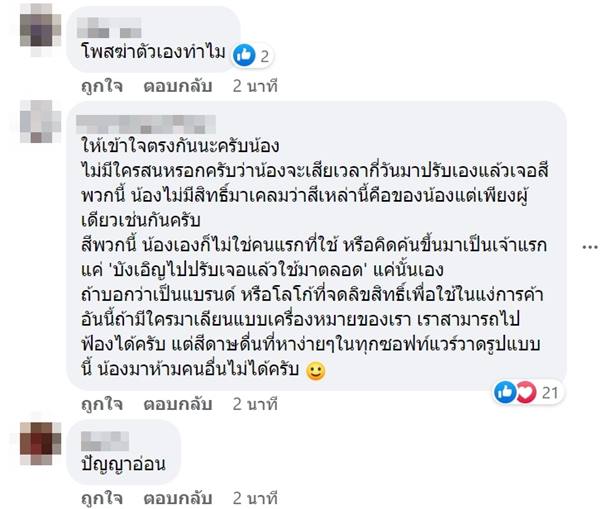The width and height of the screenshot is (600, 509).
Task: Open the '2 นาที' timestamp of the first comment
Action: (252, 85)
